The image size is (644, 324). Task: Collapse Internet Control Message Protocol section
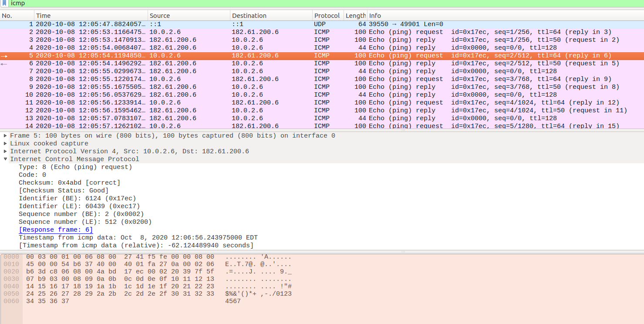pyautogui.click(x=5, y=159)
